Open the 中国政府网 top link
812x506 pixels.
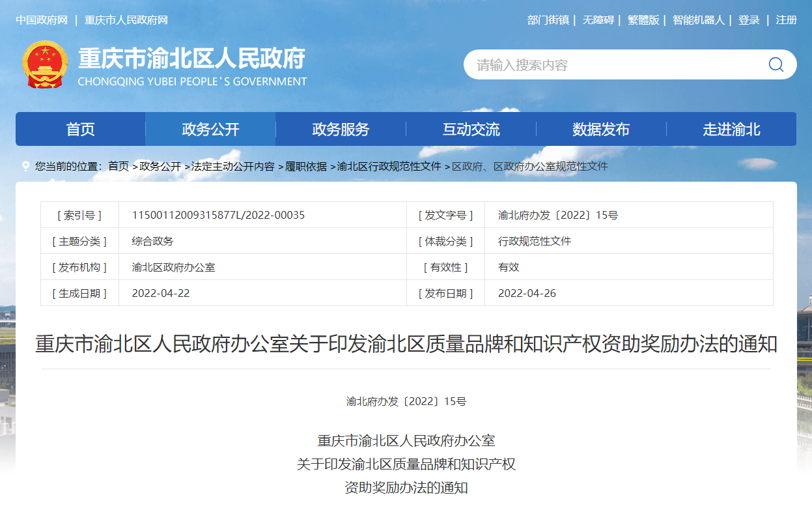point(42,20)
